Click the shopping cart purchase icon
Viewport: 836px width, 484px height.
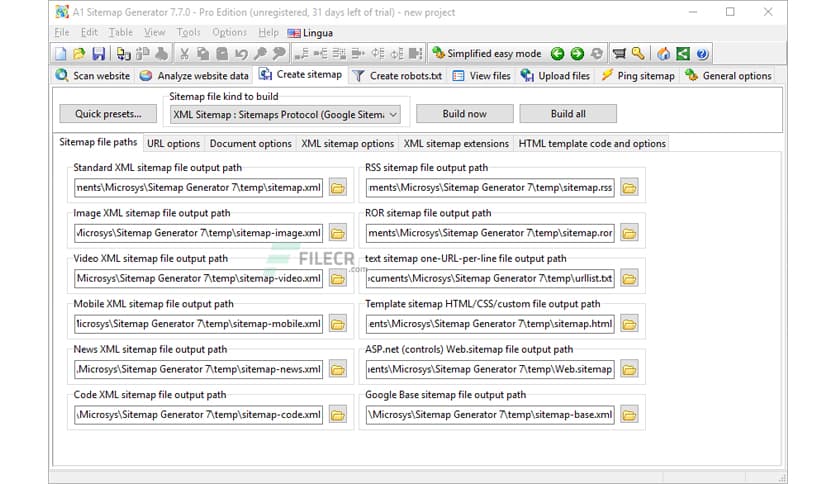[x=619, y=54]
